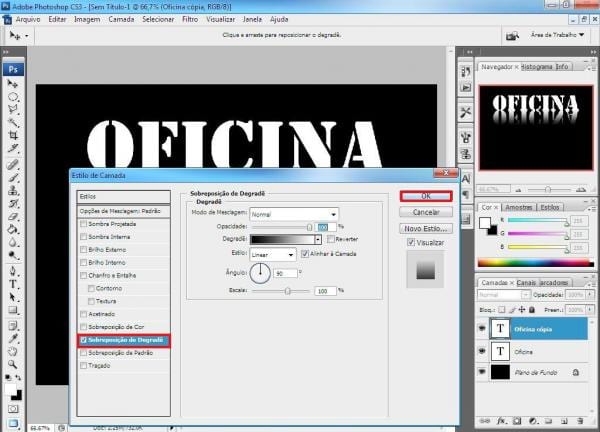Click OK in Estilo de Camada

[x=426, y=196]
